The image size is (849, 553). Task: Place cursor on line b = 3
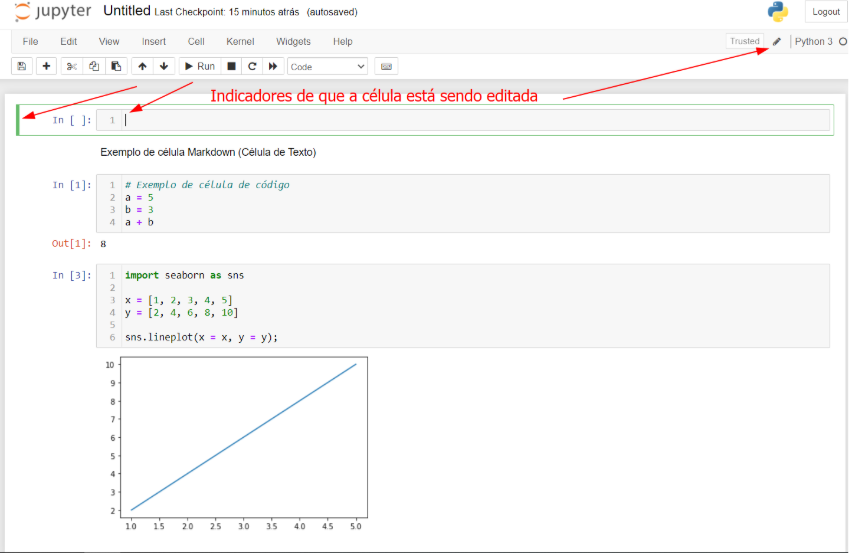139,210
